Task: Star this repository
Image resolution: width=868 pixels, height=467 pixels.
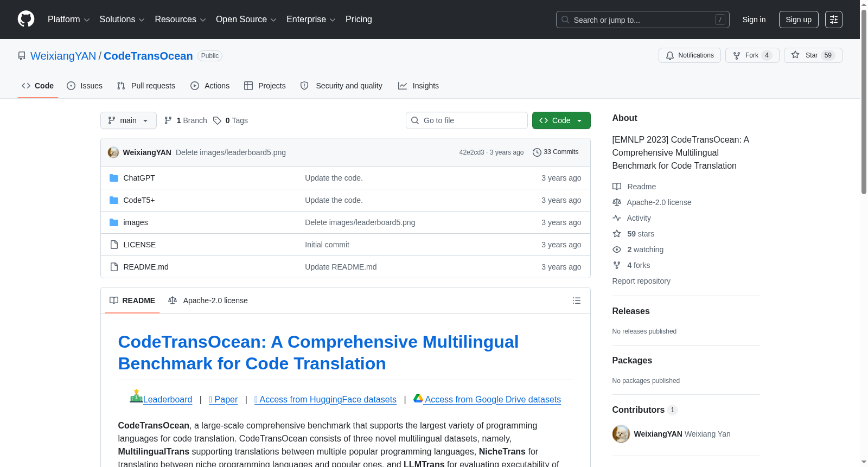Action: (x=813, y=55)
